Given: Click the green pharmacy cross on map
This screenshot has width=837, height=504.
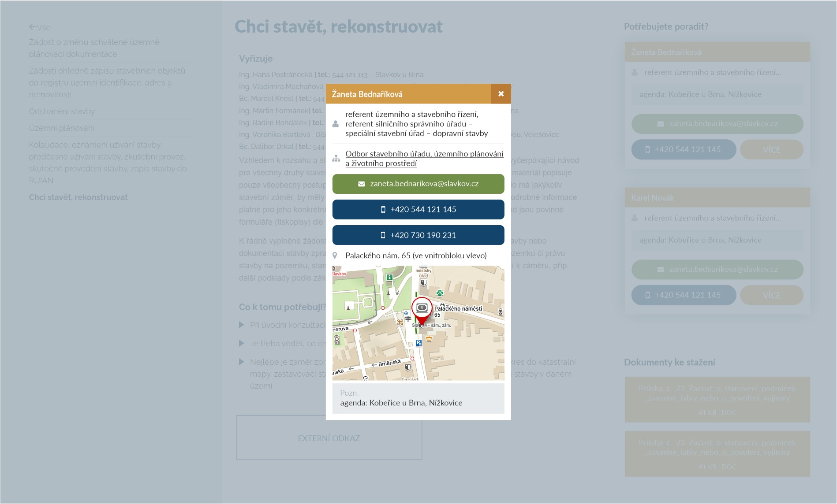Looking at the screenshot, I should point(440,293).
